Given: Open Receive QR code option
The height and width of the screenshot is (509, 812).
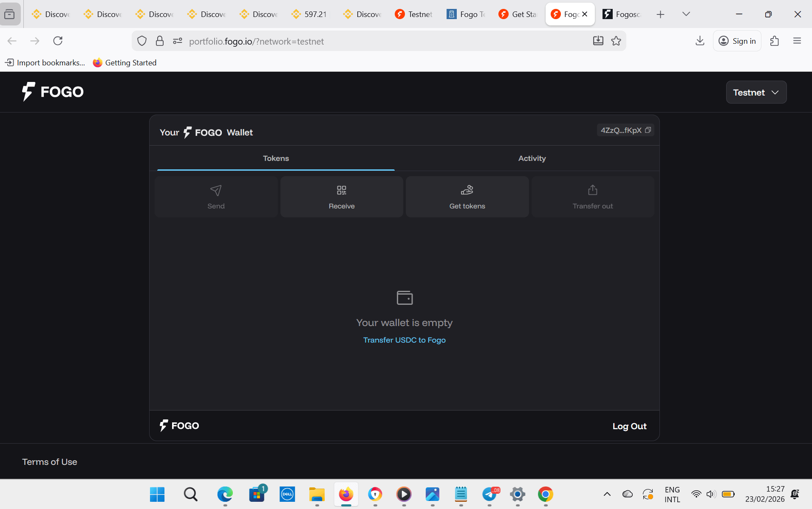Looking at the screenshot, I should [342, 197].
